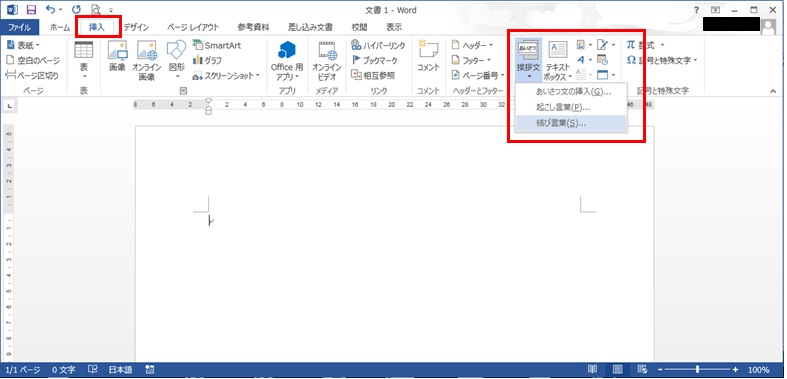Open the 表 table insert menu
Screen dimensions: 787x379
click(84, 60)
